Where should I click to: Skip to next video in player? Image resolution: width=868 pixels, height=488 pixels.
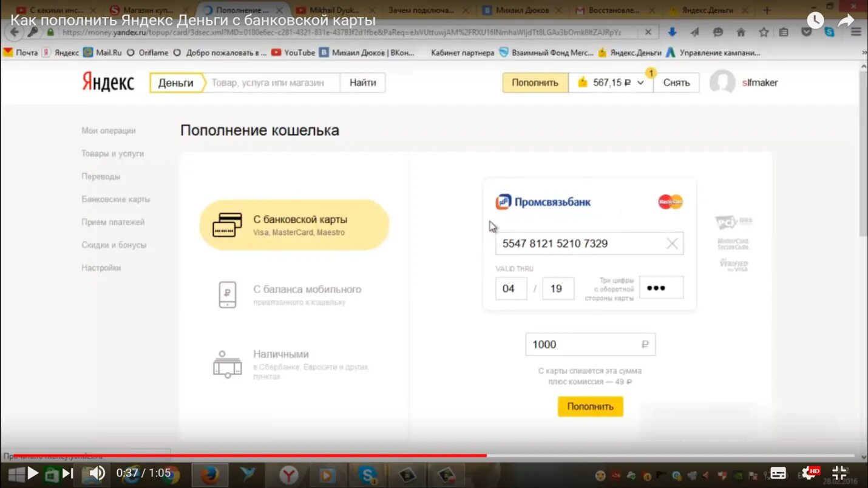click(x=67, y=473)
